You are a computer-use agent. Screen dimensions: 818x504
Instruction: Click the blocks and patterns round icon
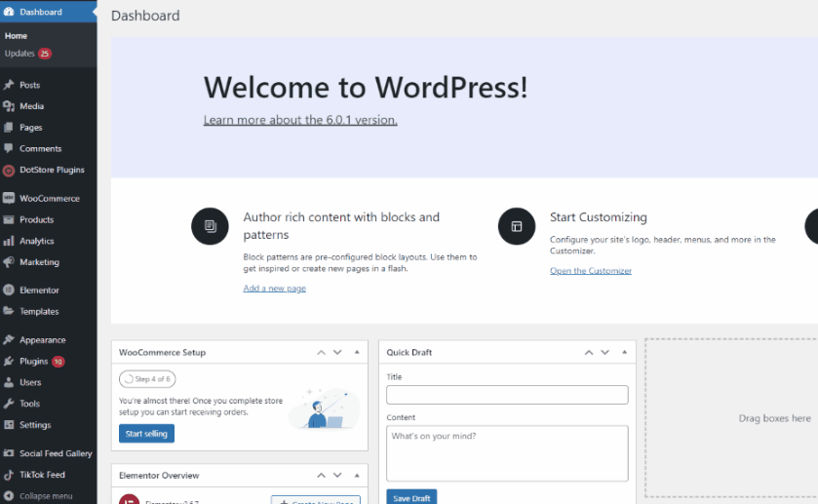(210, 226)
